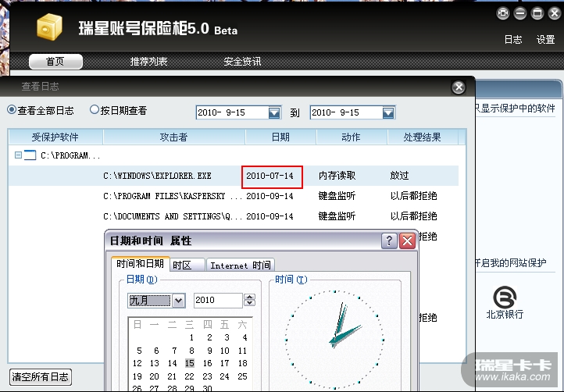
Task: Open the help question-mark button in date dialog
Action: 389,241
